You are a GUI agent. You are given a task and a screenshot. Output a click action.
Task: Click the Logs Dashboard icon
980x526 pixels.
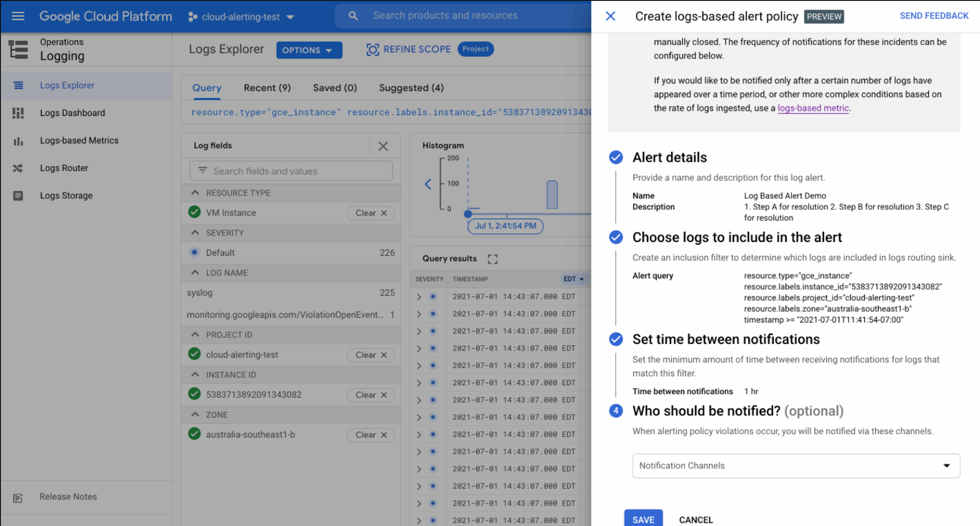(17, 113)
